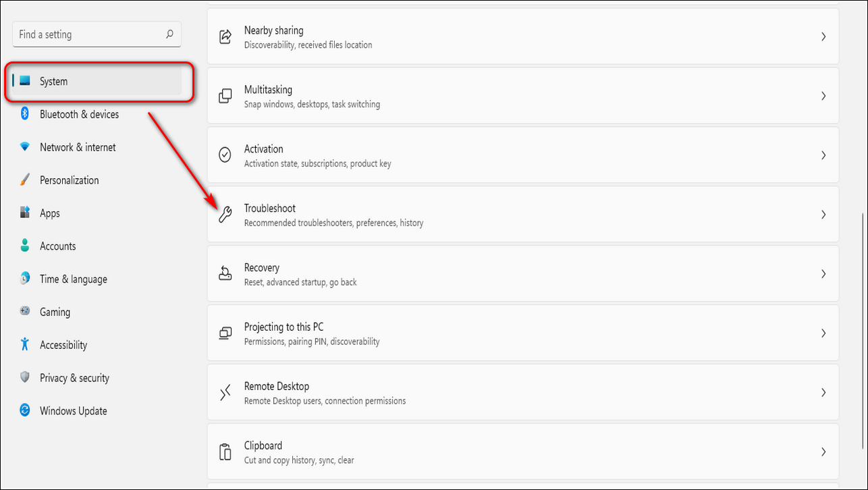Click the Multitasking windows icon
The height and width of the screenshot is (490, 868).
(225, 96)
